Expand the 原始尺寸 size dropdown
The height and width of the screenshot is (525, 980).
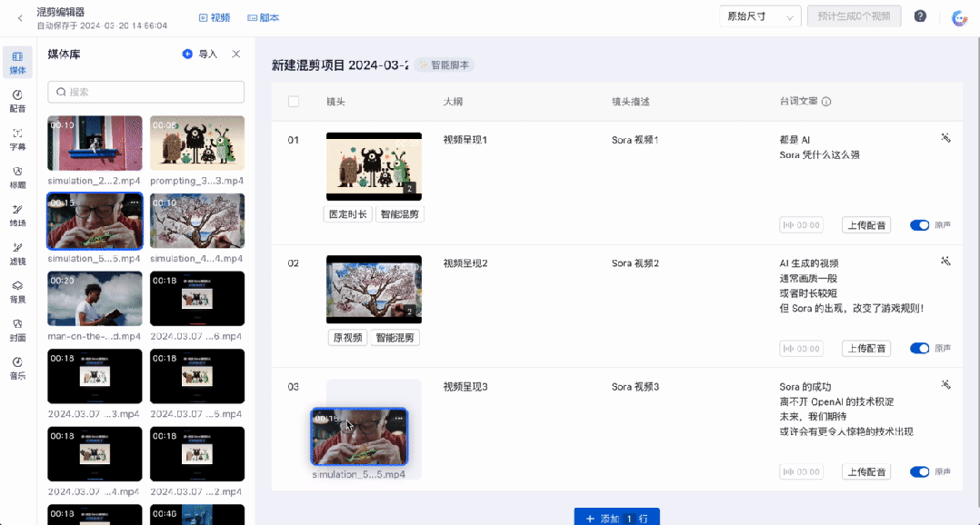(760, 17)
